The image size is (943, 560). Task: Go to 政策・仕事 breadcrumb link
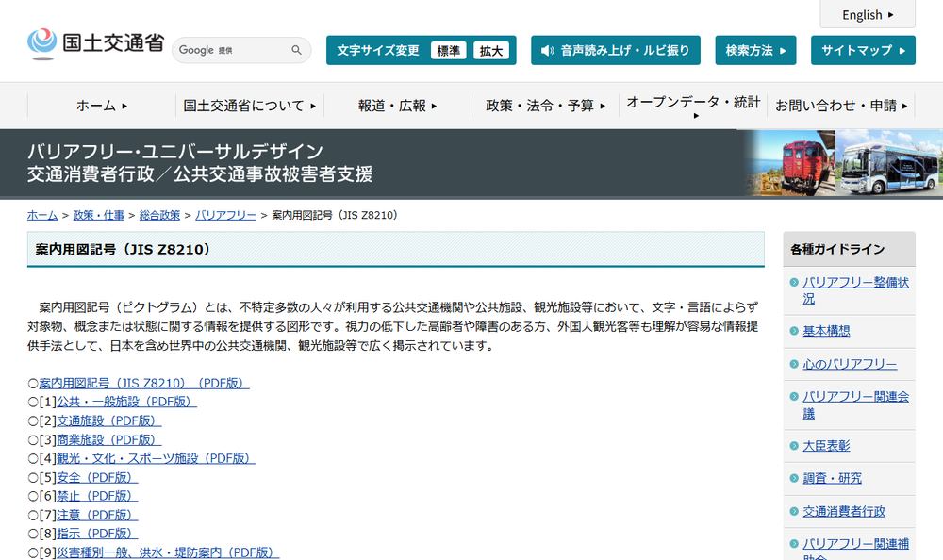click(99, 215)
